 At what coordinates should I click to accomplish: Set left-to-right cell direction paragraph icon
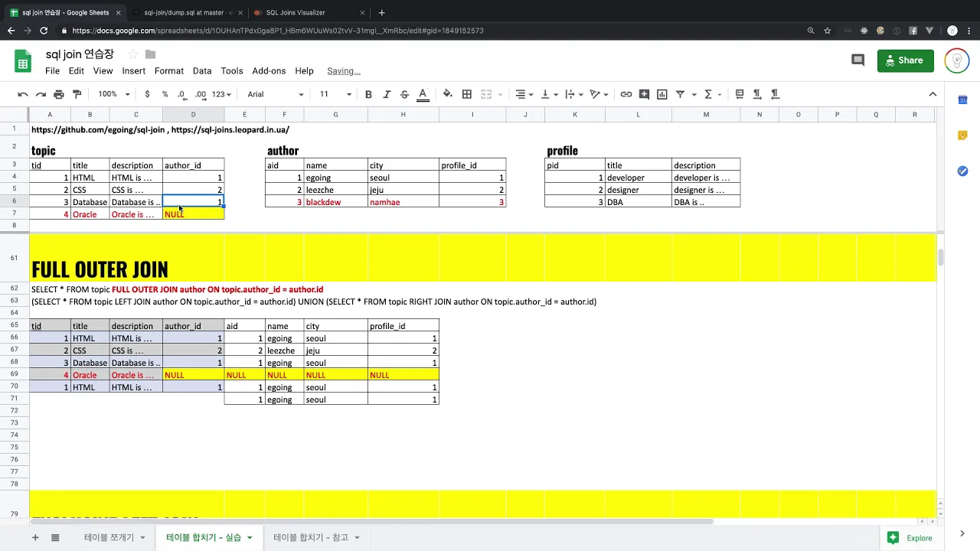pos(757,94)
